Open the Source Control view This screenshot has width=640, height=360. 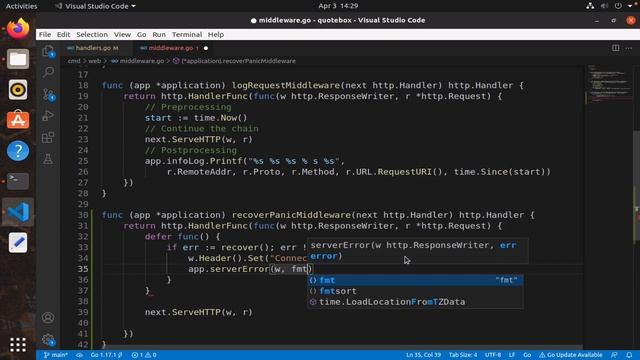point(48,94)
